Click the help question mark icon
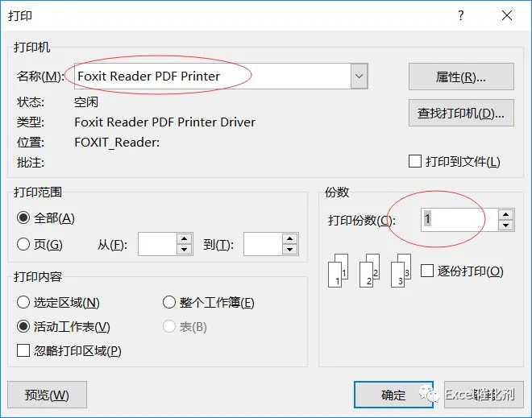This screenshot has width=532, height=418. [x=460, y=15]
